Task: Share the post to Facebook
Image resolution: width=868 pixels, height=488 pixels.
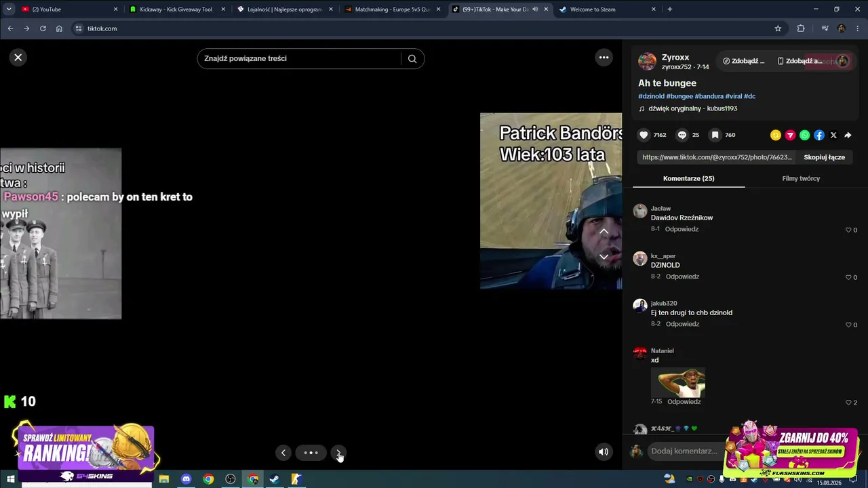Action: [819, 136]
